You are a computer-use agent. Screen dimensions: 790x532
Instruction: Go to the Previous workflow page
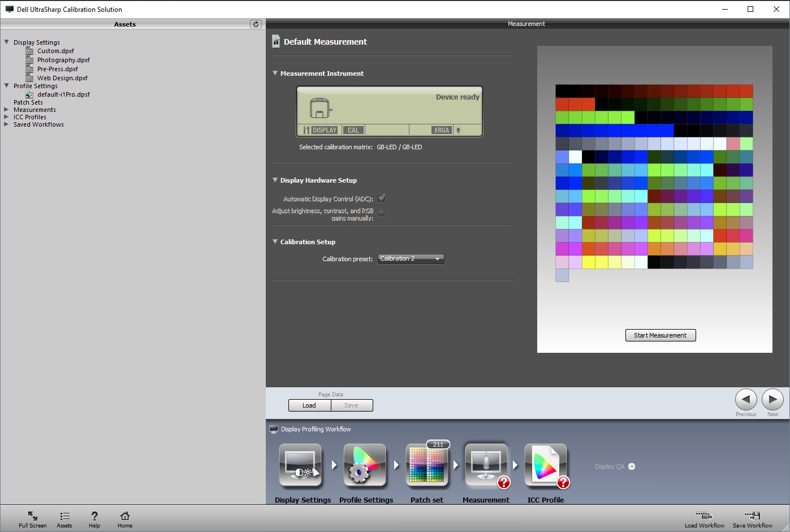coord(746,399)
